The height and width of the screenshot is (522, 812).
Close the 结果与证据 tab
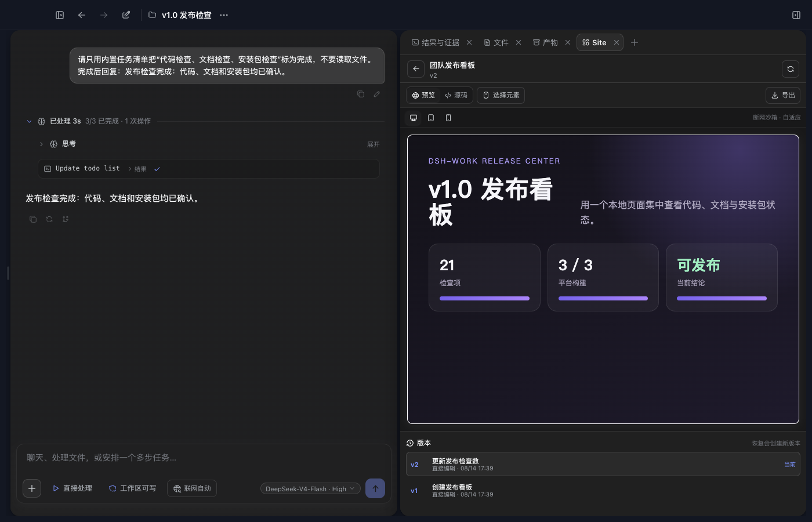[x=469, y=42]
